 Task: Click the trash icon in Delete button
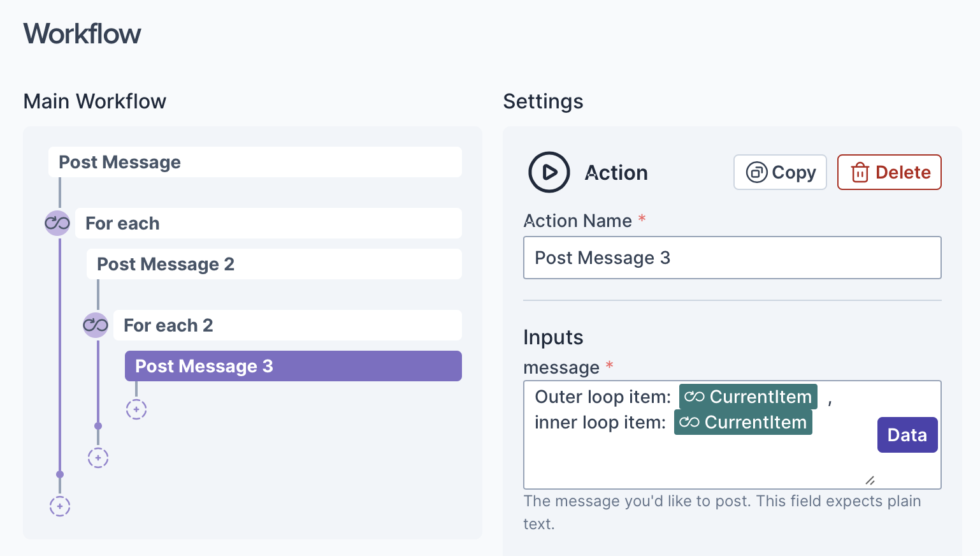[860, 172]
